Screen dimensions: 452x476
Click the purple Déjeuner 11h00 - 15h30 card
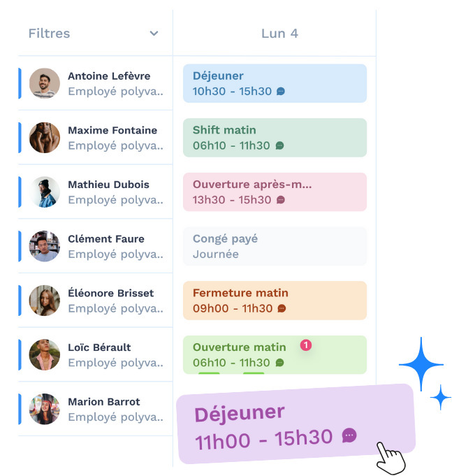pos(296,424)
